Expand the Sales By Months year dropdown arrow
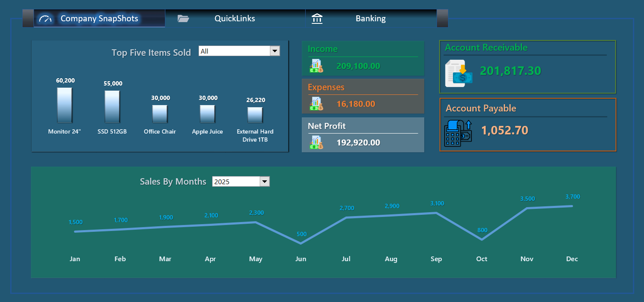The height and width of the screenshot is (302, 644). point(265,182)
